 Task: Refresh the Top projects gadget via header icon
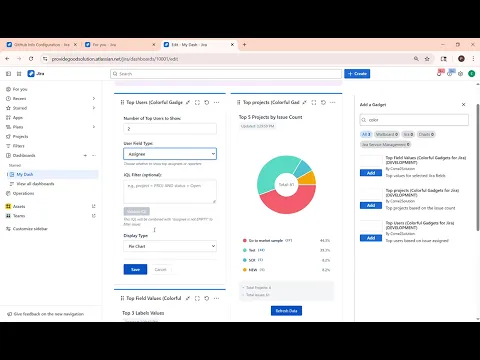pyautogui.click(x=323, y=102)
